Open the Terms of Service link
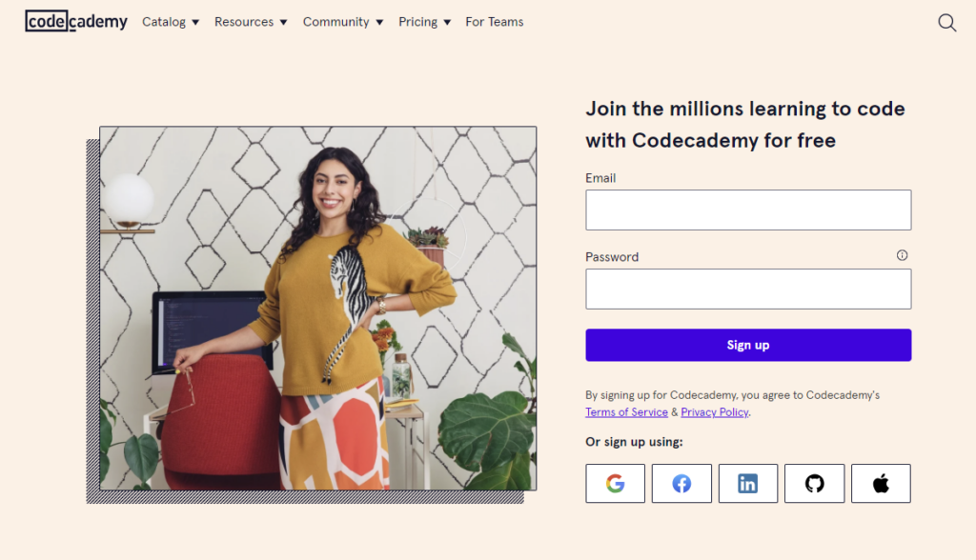 click(626, 412)
